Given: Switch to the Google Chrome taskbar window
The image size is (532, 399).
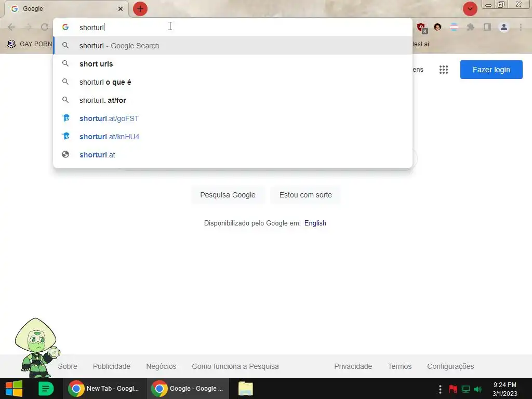Looking at the screenshot, I should (188, 389).
